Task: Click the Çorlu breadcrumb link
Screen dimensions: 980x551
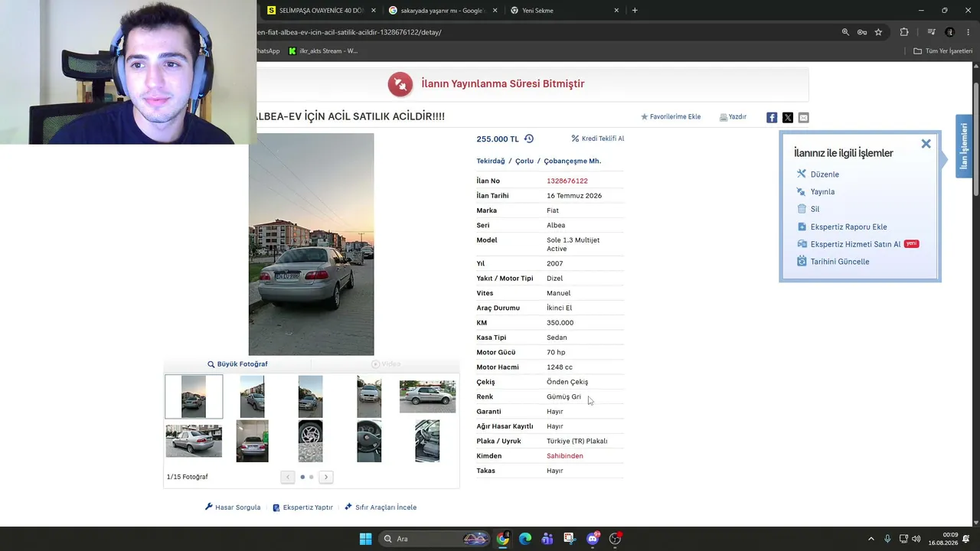Action: point(524,161)
